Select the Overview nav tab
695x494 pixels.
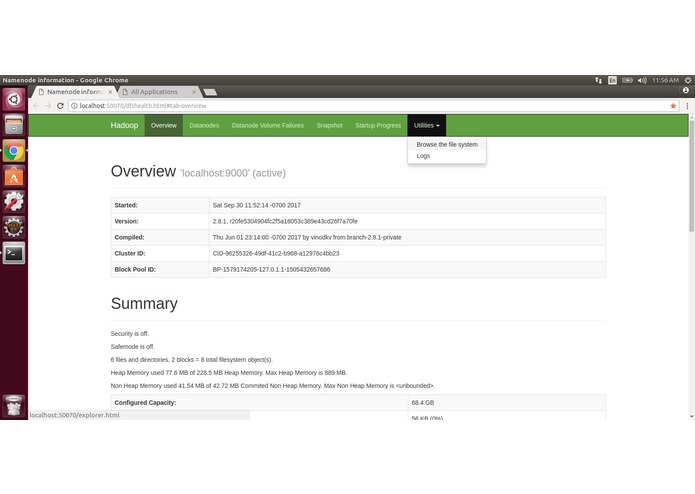(x=164, y=125)
